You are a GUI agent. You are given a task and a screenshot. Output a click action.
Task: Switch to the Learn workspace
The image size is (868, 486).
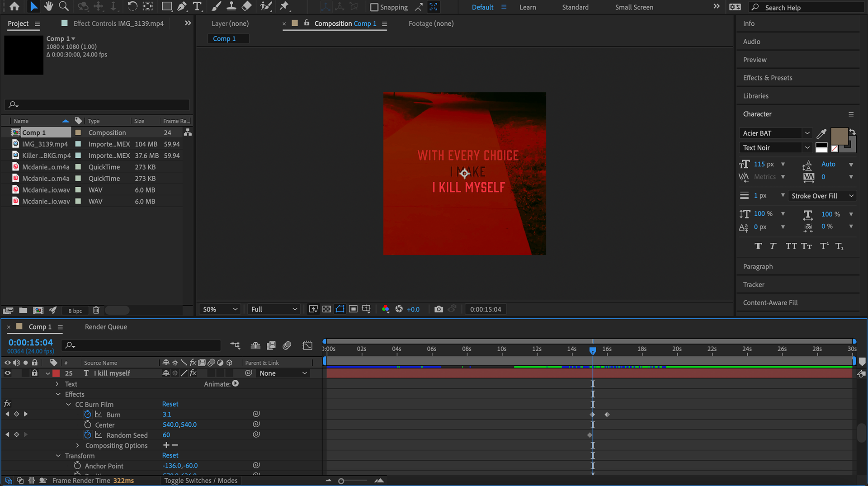pos(528,7)
